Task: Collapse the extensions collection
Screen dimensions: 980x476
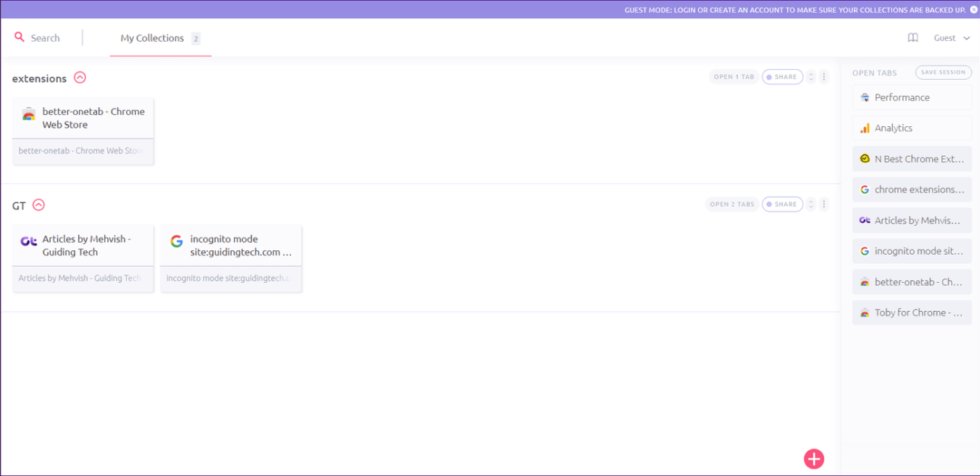Action: pos(80,78)
